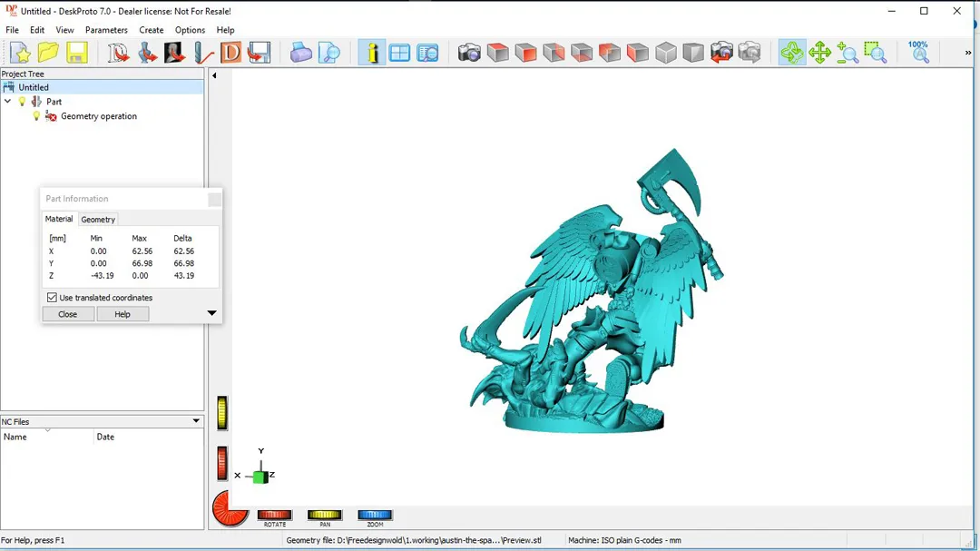Select the cube view with red front face

[525, 53]
